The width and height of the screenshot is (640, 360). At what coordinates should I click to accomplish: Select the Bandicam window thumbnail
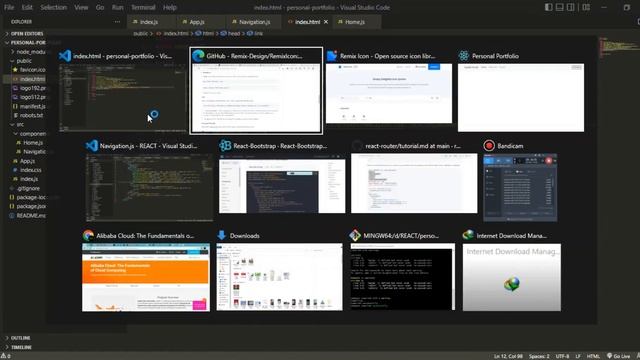pos(520,188)
